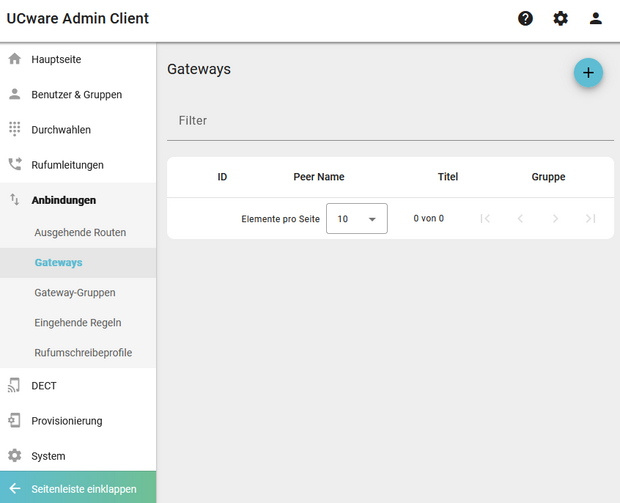
Task: Open Elemente pro Seite dropdown
Action: pyautogui.click(x=357, y=218)
